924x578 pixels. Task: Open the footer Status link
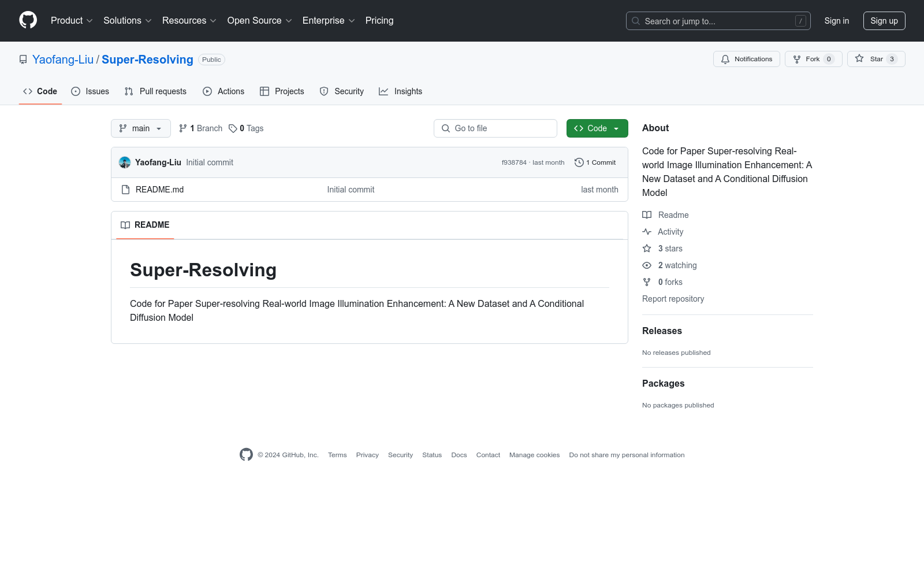pos(432,455)
